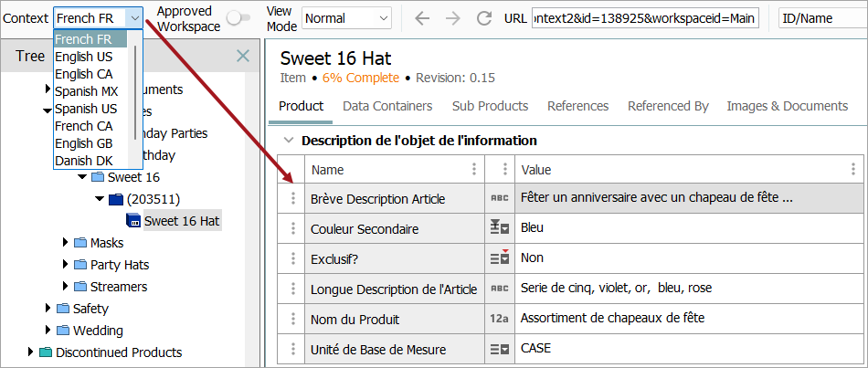The image size is (868, 368).
Task: Open the Images & Documents tab
Action: [x=787, y=106]
